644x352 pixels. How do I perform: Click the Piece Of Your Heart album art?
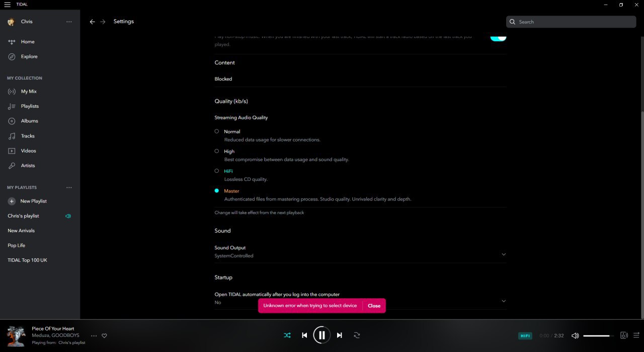point(16,336)
